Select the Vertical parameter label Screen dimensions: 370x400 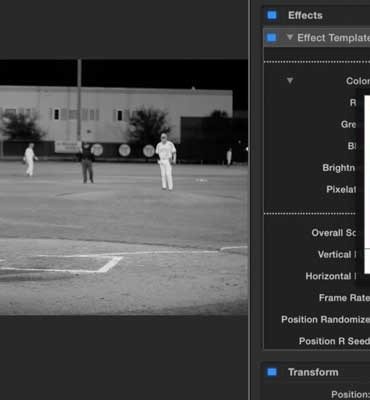click(x=337, y=254)
